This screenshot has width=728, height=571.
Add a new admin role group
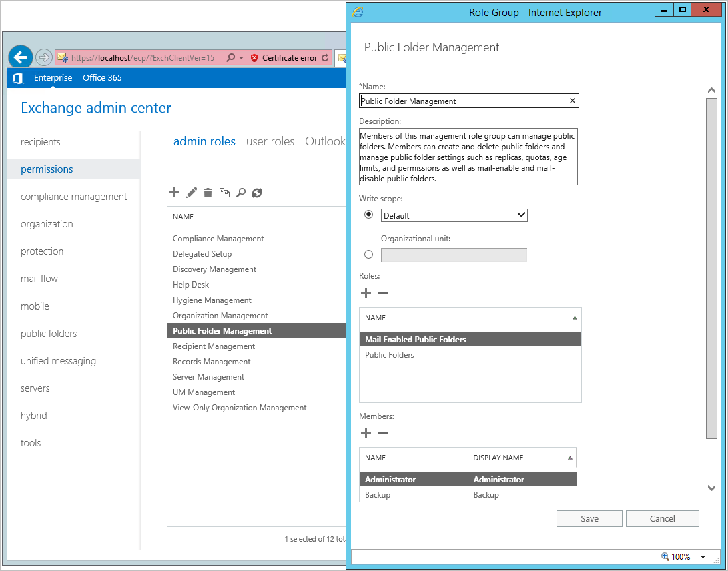click(x=175, y=193)
